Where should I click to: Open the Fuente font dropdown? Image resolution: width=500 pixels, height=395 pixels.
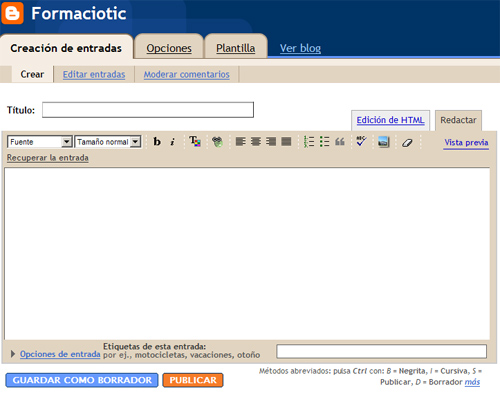coord(40,142)
